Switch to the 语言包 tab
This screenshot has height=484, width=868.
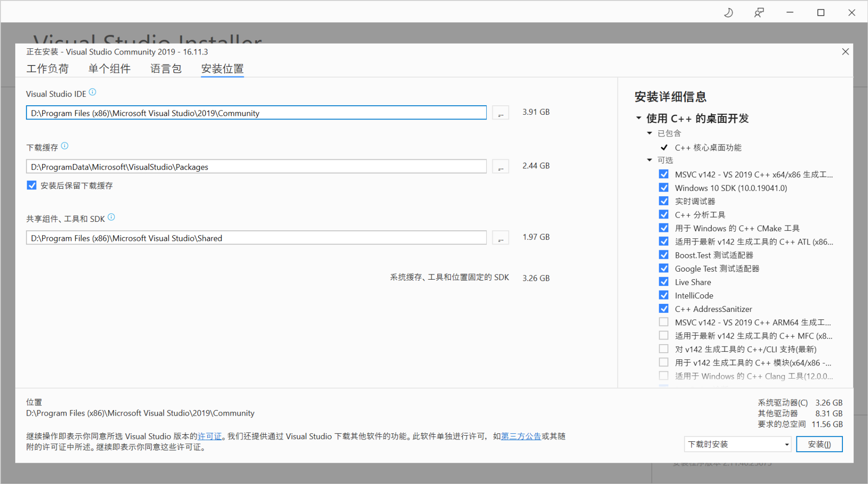coord(166,69)
